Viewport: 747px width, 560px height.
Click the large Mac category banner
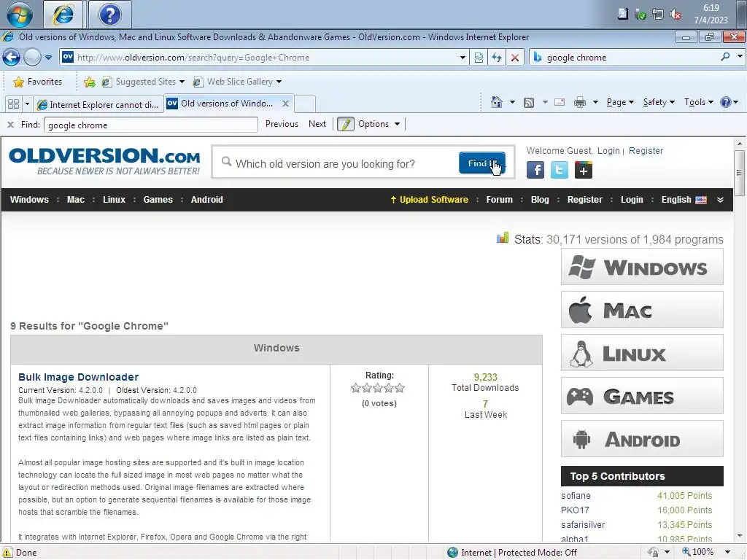(642, 310)
